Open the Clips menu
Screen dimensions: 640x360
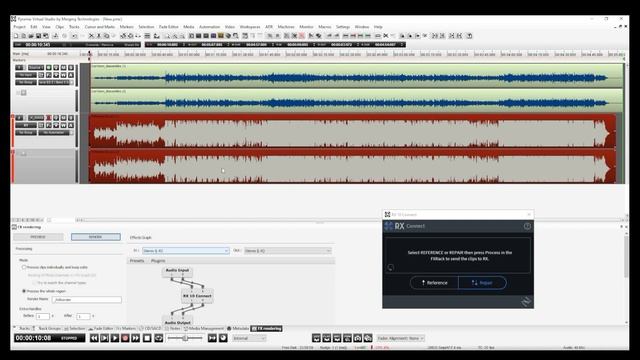coord(60,27)
